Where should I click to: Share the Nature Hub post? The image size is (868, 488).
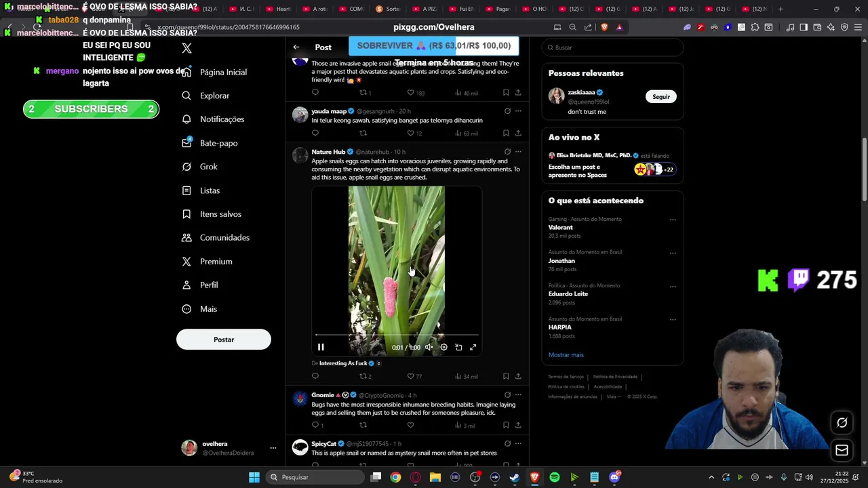(518, 376)
